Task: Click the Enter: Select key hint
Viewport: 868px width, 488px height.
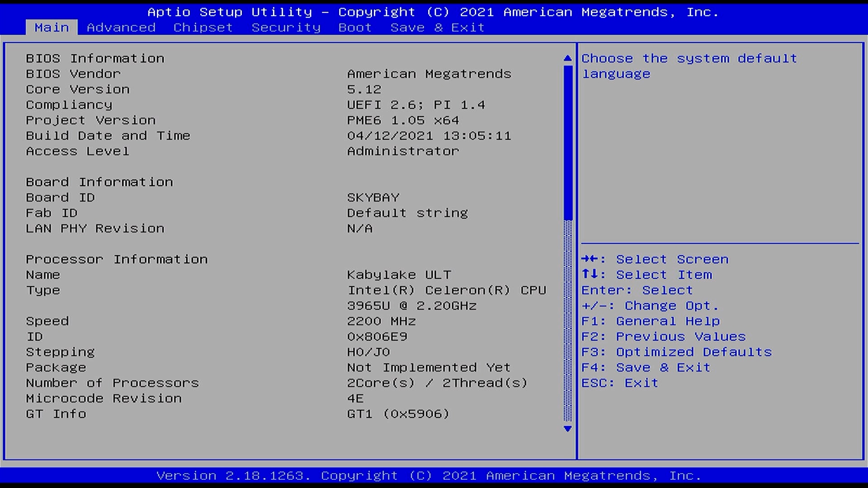Action: [637, 290]
